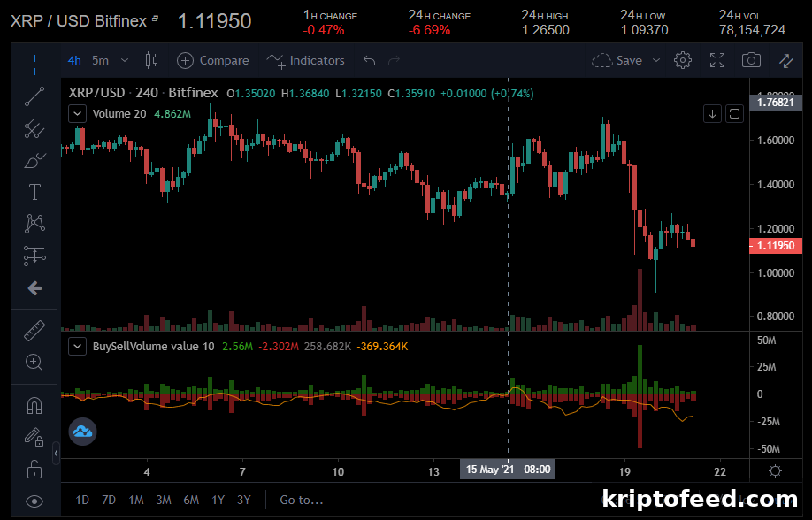Image resolution: width=812 pixels, height=520 pixels.
Task: Open the time axis settings gear
Action: pos(775,470)
